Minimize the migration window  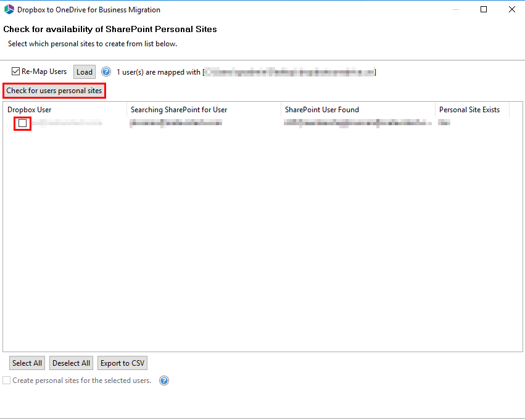455,9
